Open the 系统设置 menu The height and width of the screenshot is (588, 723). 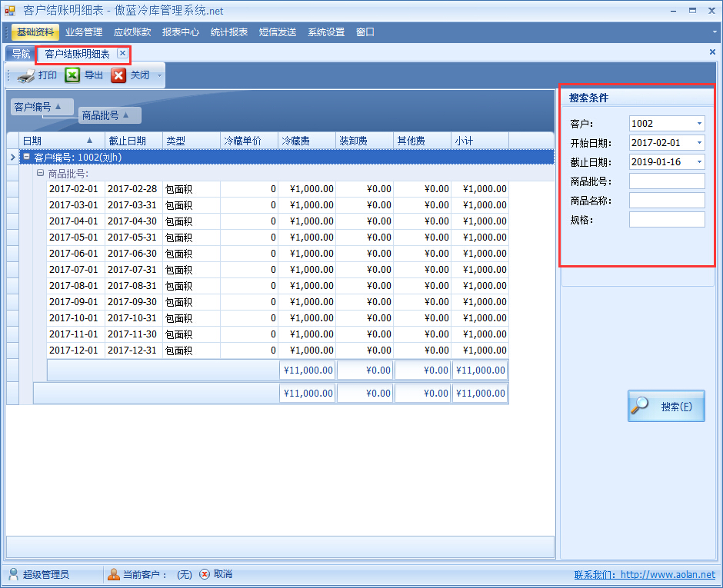point(326,32)
